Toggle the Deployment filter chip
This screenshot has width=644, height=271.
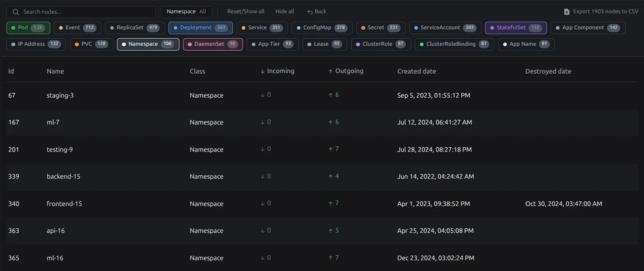pos(200,28)
